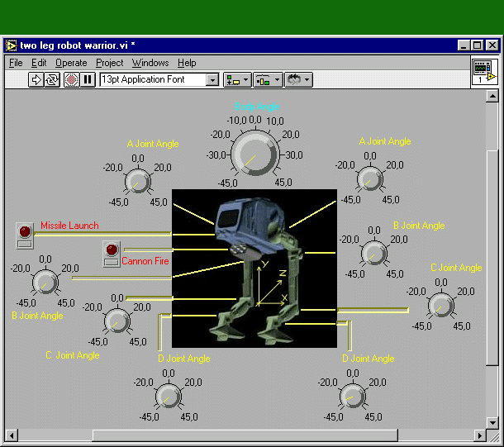Open the Help menu

[x=187, y=63]
